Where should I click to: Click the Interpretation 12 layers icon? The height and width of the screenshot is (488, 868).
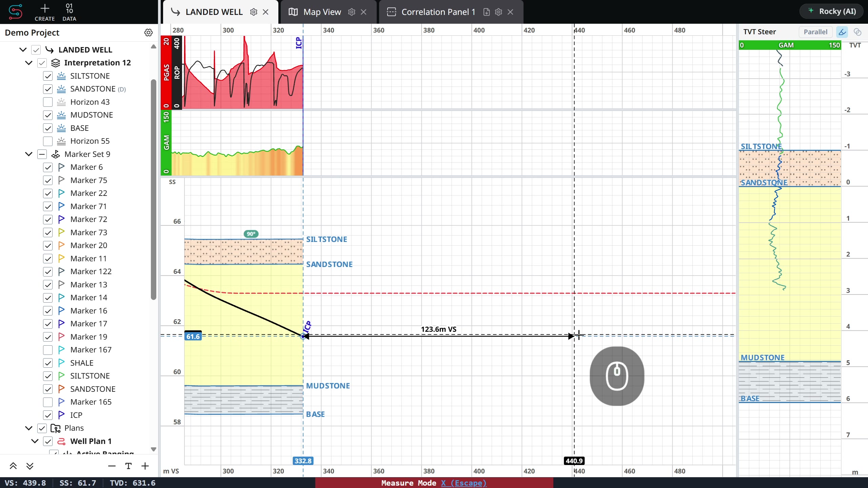56,63
